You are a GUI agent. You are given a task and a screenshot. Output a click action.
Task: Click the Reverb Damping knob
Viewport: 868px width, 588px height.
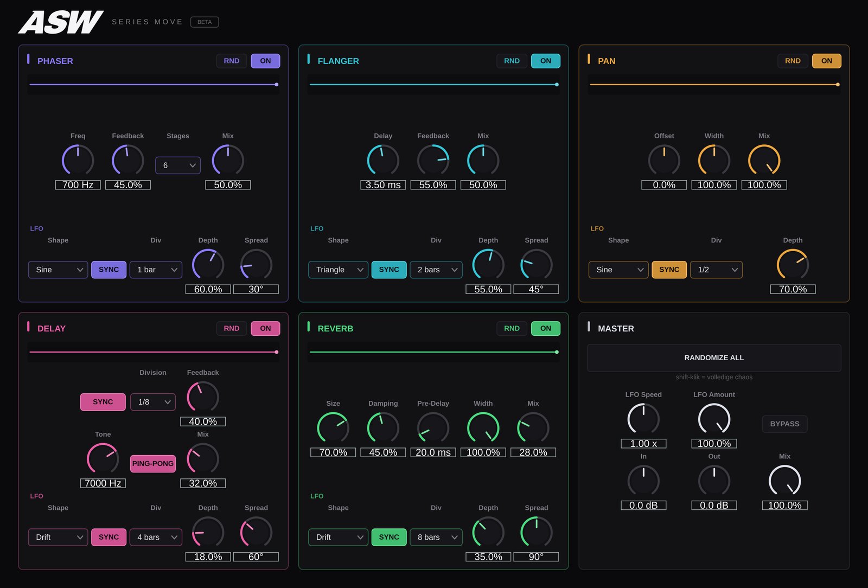tap(383, 427)
